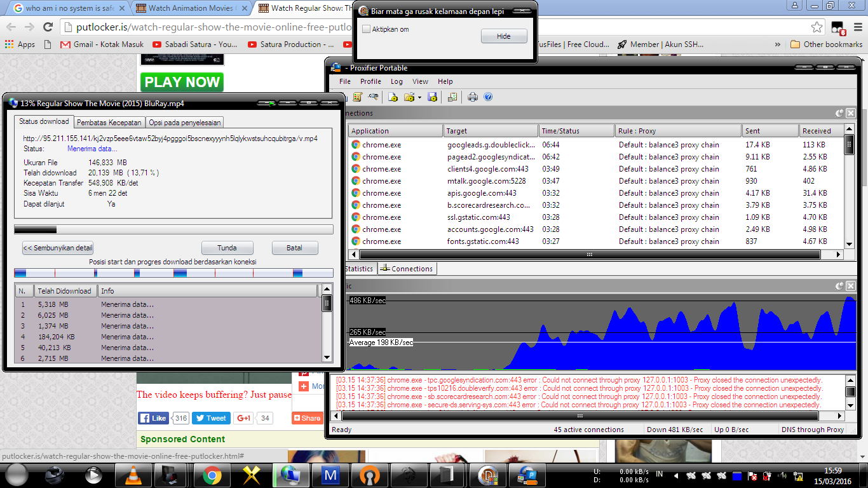
Task: Click the download progress bar
Action: click(173, 229)
